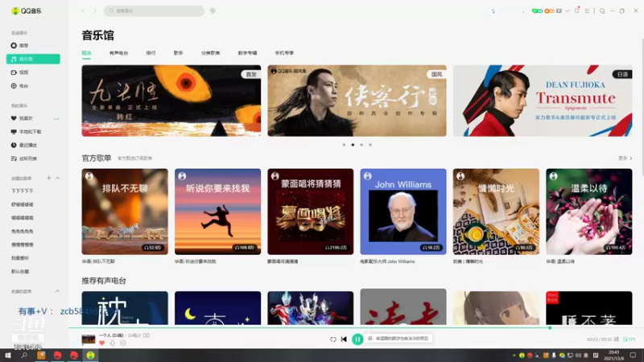644x362 pixels.
Task: Open song recognition icon beside search box
Action: 213,10
